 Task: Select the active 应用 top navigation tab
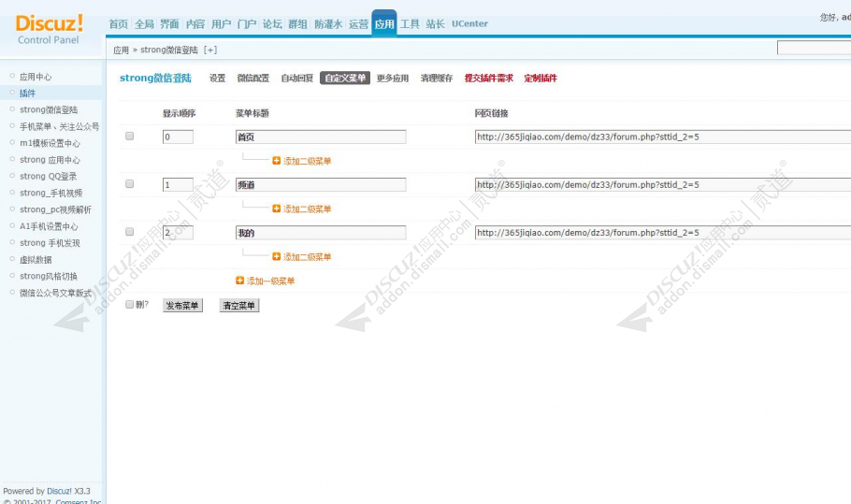tap(384, 24)
